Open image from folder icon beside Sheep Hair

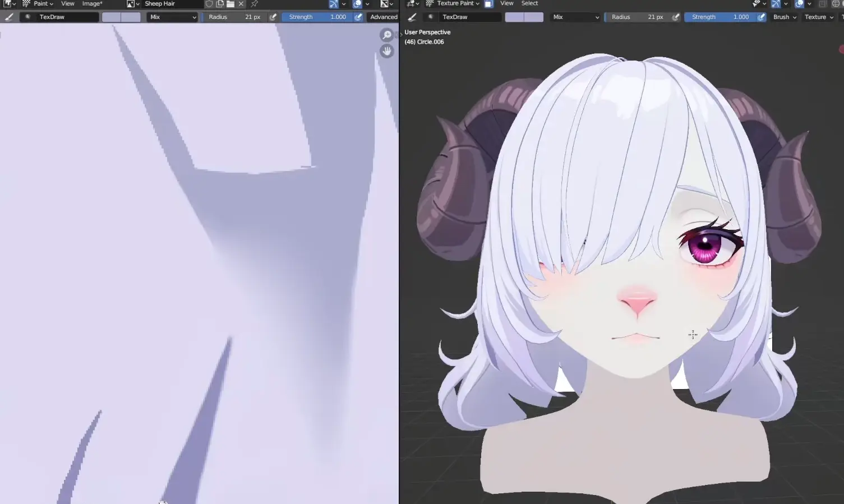tap(230, 4)
